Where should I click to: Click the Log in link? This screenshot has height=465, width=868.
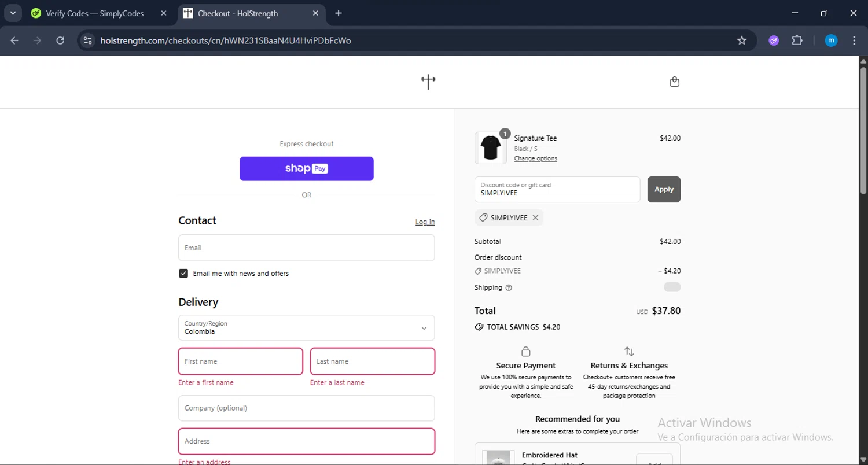[425, 222]
